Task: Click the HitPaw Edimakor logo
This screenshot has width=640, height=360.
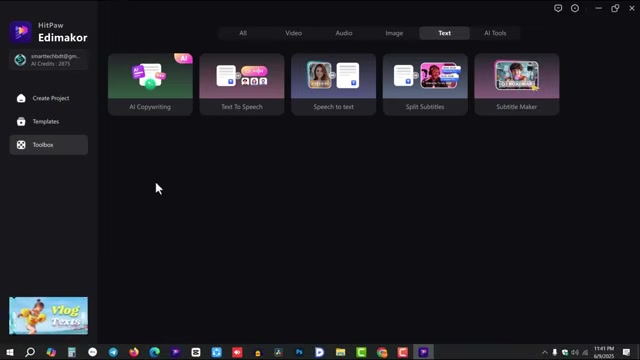Action: click(49, 32)
